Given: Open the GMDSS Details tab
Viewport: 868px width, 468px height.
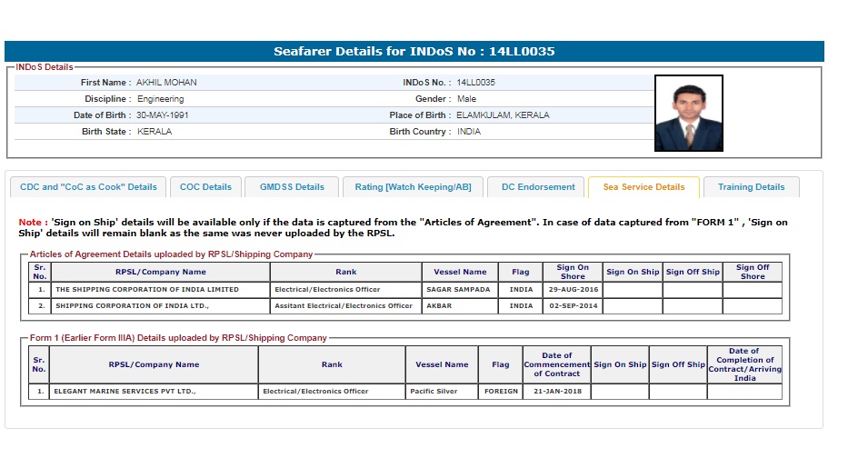Looking at the screenshot, I should [292, 187].
